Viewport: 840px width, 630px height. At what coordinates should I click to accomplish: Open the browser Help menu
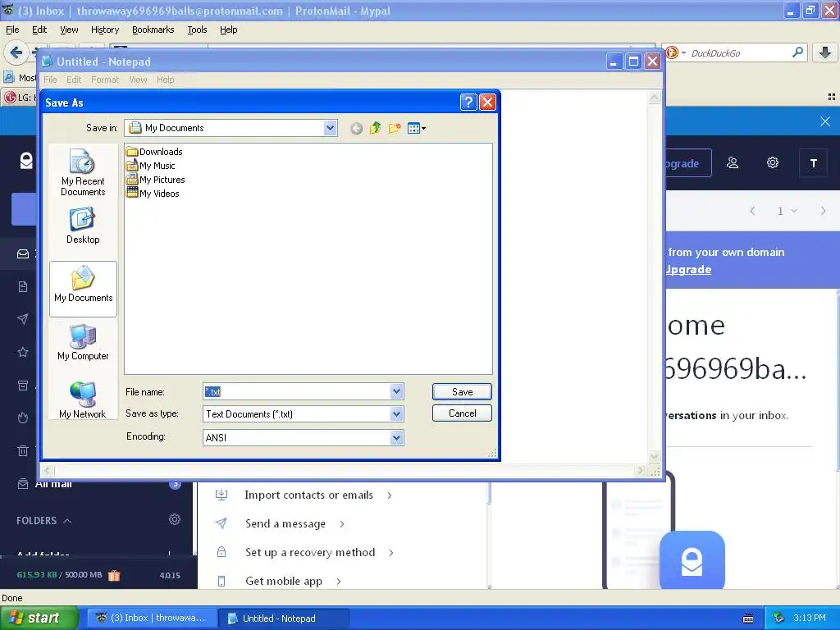228,30
